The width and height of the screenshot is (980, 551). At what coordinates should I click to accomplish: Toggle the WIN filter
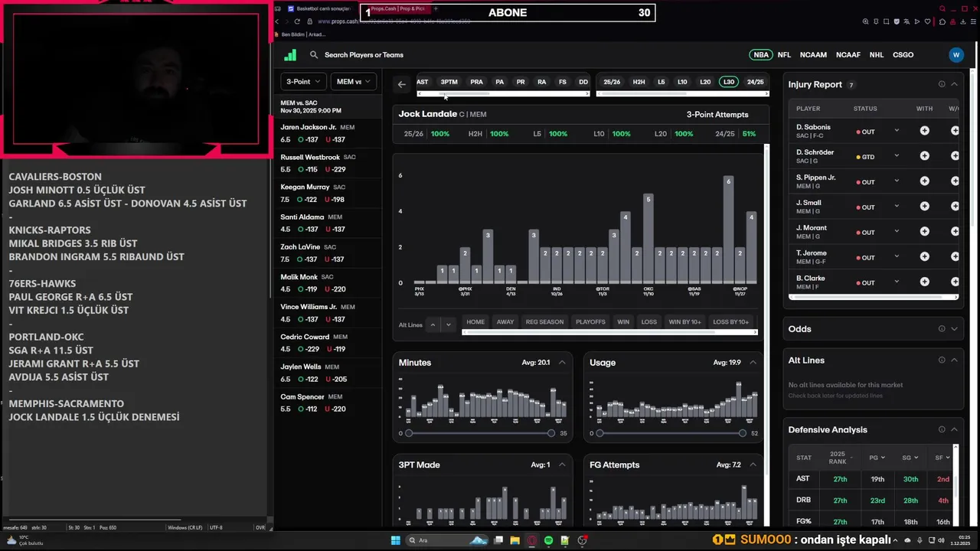pos(623,322)
